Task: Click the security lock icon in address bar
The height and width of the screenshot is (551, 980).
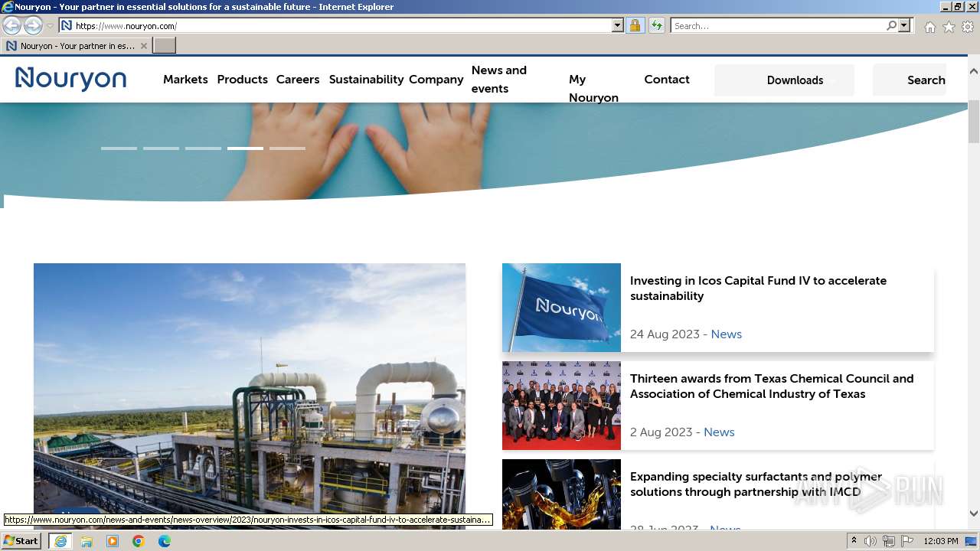Action: coord(635,26)
